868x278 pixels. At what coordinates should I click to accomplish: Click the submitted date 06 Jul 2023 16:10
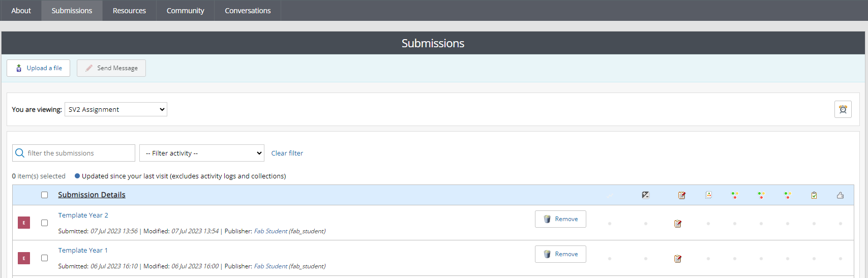pyautogui.click(x=114, y=266)
